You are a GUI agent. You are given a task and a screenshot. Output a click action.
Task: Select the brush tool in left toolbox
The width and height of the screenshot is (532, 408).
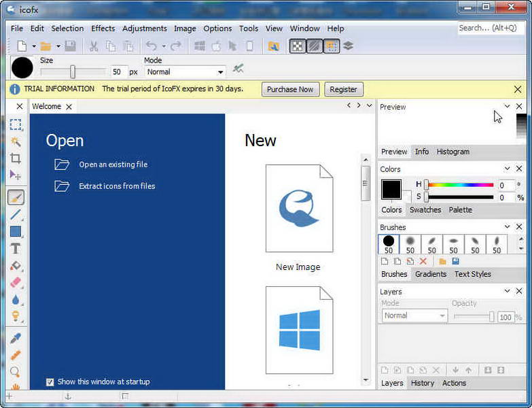16,197
